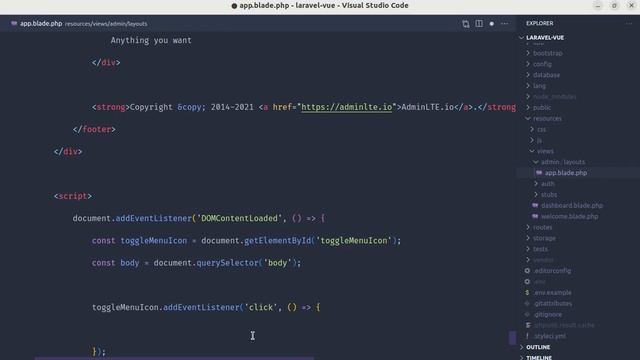Open the .phpunit.result.cache file
This screenshot has width=640, height=360.
(564, 325)
